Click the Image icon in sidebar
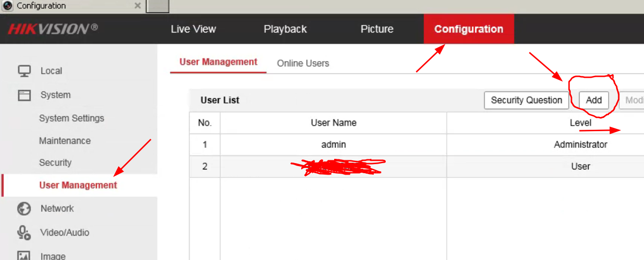The image size is (644, 260). tap(24, 256)
